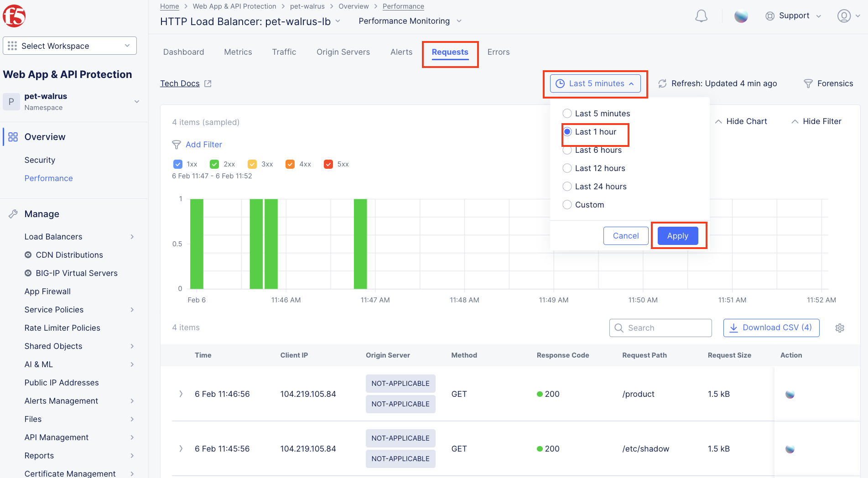Click the colorful orb icon in header
This screenshot has height=478, width=868.
tap(741, 16)
